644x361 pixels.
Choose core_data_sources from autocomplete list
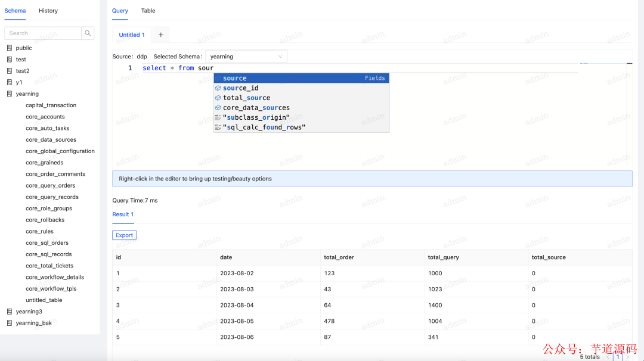(x=302, y=108)
